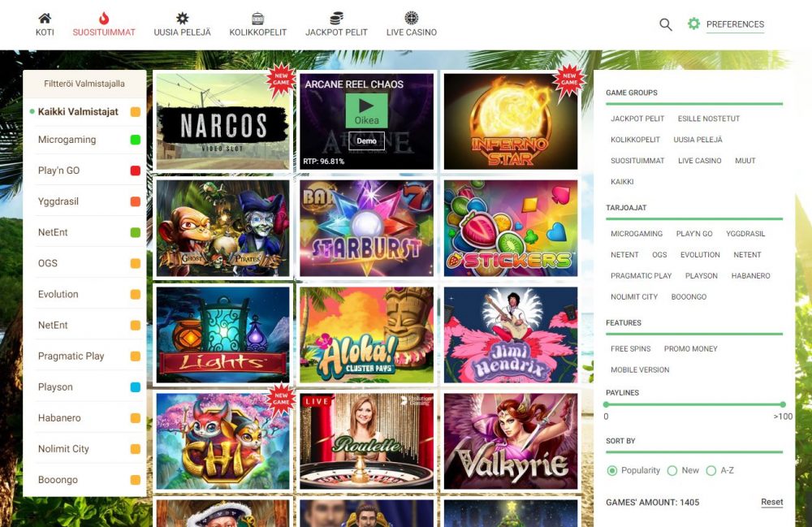Select the Esille Nostetut game group
Screen dimensions: 812x527
click(708, 119)
